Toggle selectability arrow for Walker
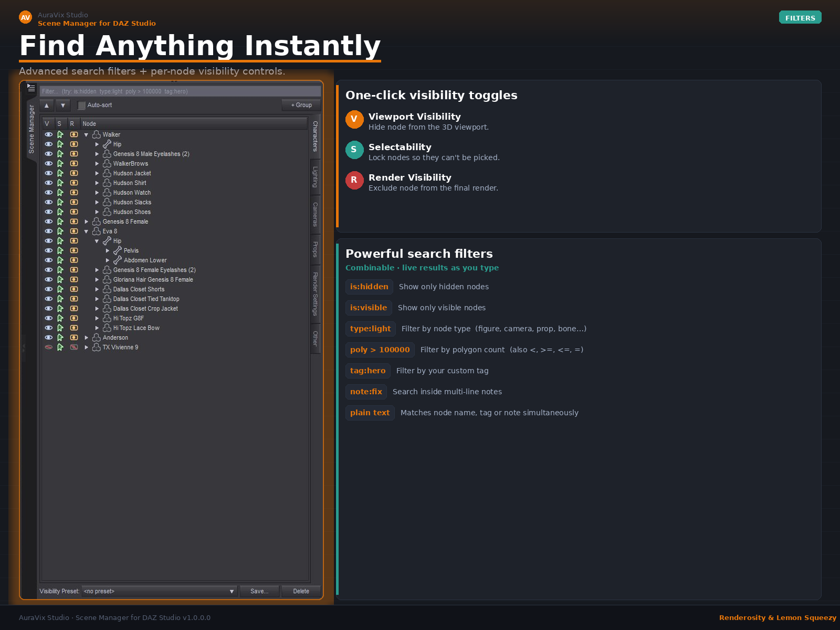Screen dimensions: 840x630 (60, 134)
